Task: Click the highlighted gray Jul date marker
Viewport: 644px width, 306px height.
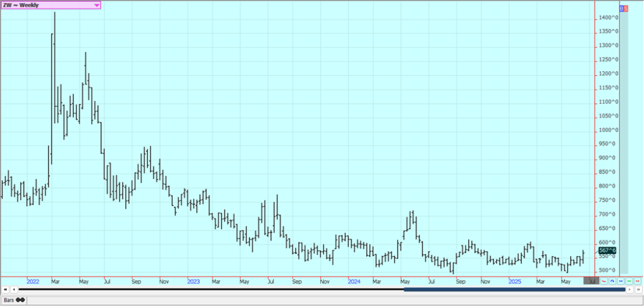Action: [x=591, y=281]
